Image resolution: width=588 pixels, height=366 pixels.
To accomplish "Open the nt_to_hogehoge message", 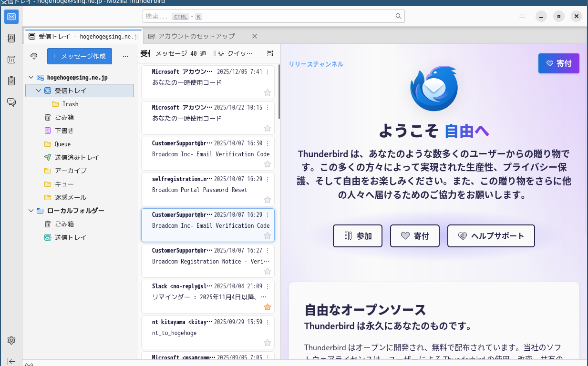I will click(208, 332).
